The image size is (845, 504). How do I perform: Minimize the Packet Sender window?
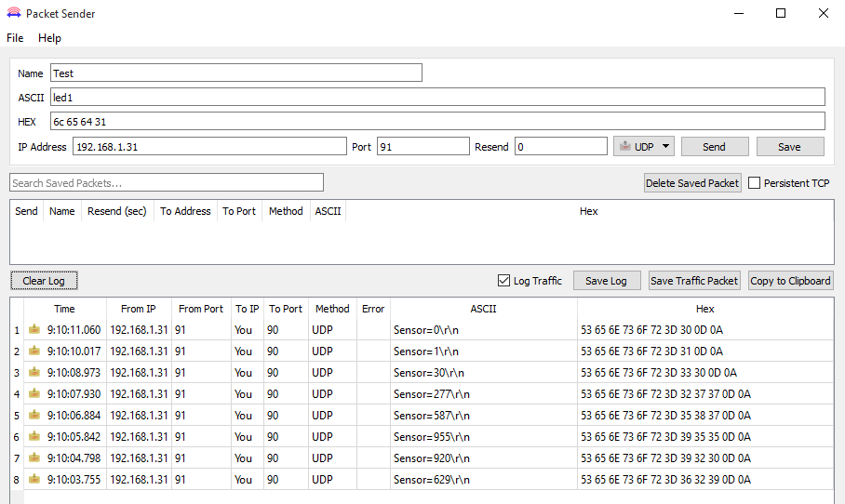(739, 13)
